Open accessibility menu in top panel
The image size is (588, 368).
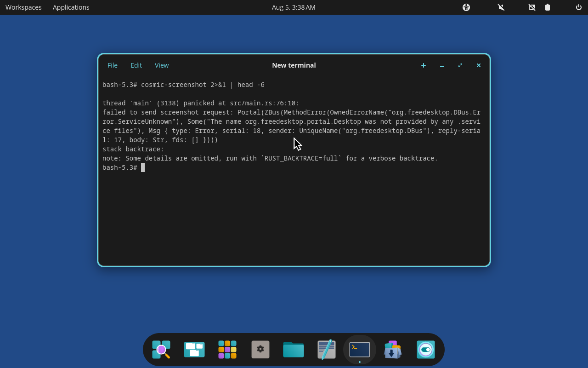coord(466,7)
